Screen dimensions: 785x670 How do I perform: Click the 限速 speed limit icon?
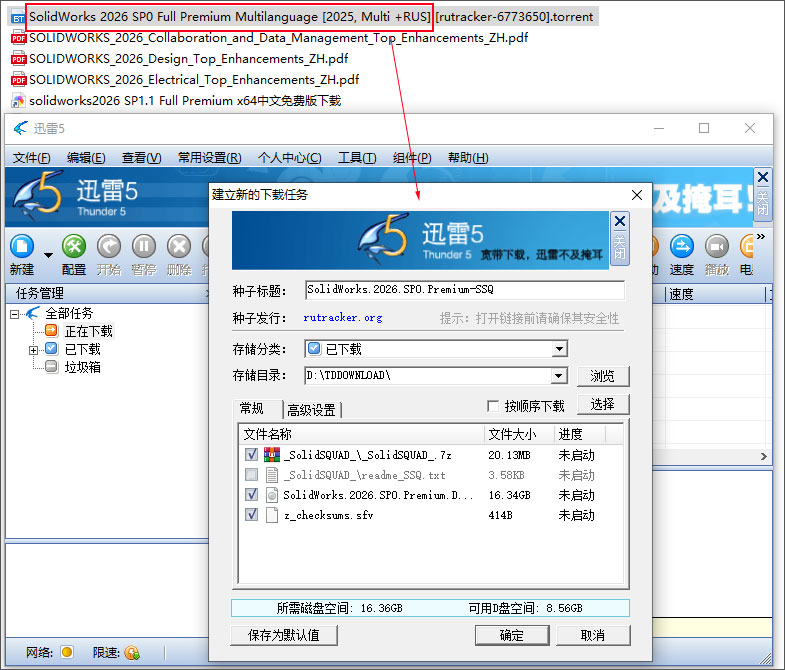pyautogui.click(x=132, y=652)
